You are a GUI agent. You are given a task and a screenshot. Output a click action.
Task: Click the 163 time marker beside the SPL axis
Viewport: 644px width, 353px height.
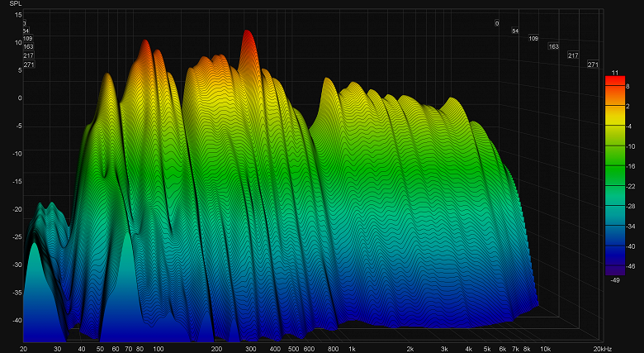click(x=28, y=47)
